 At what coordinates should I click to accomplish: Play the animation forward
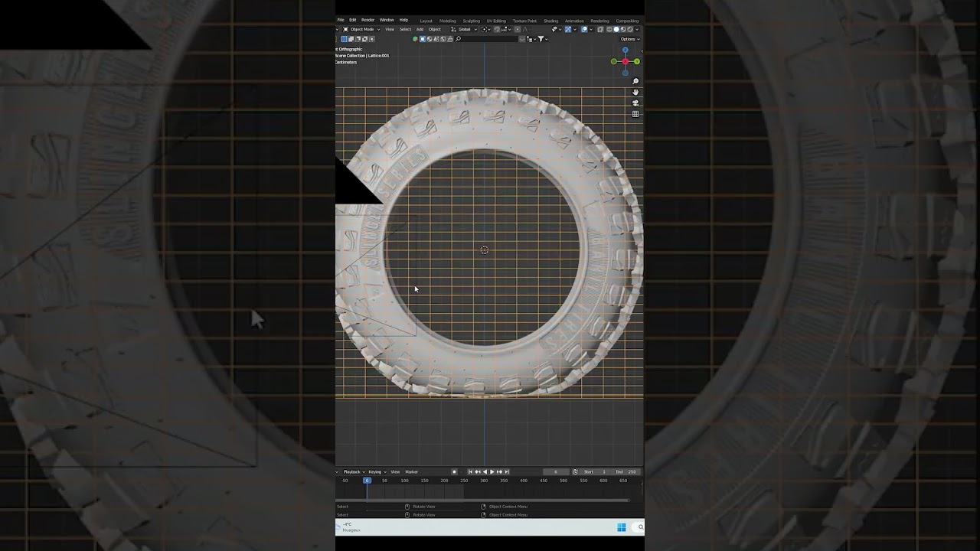pyautogui.click(x=492, y=471)
